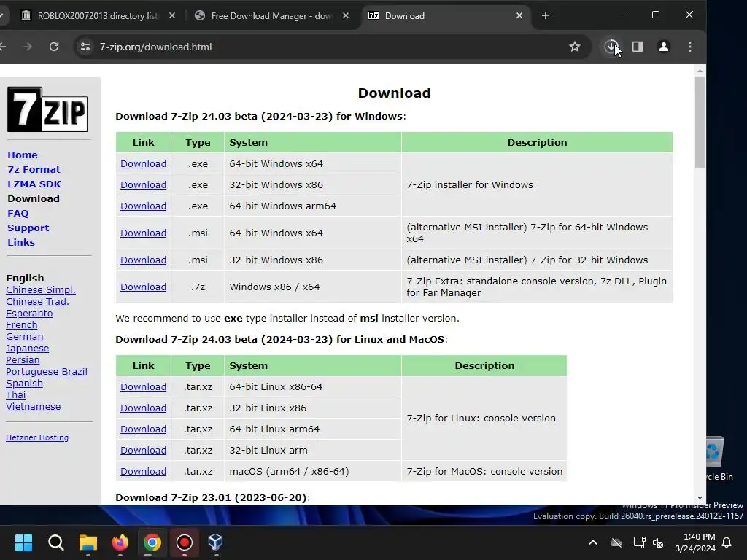Switch language to German
The width and height of the screenshot is (747, 560).
click(24, 337)
